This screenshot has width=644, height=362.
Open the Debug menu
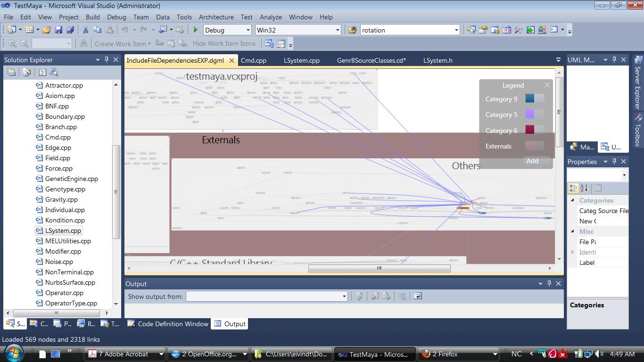pos(116,17)
